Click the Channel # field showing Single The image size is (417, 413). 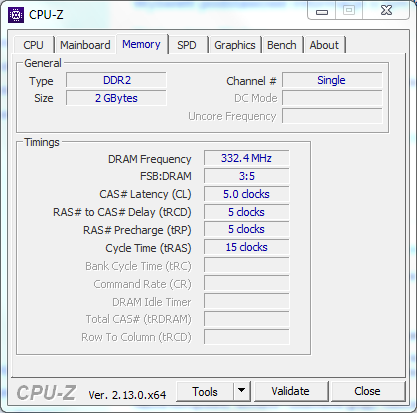point(332,80)
